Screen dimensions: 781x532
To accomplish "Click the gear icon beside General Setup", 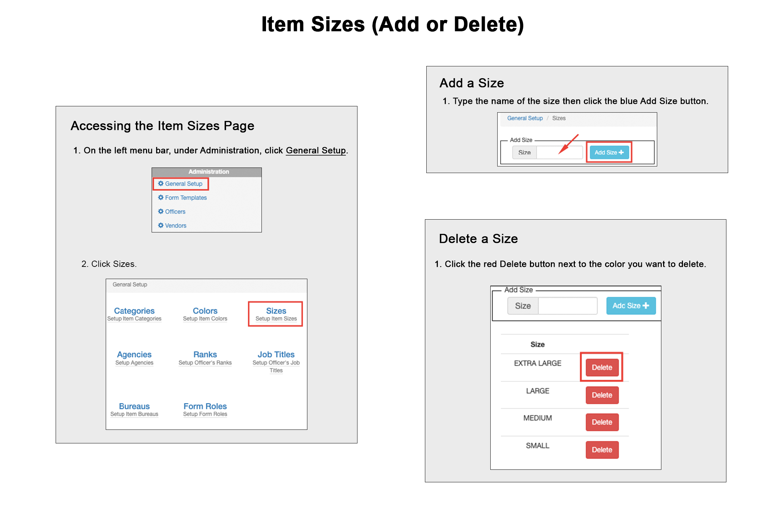I will coord(161,183).
